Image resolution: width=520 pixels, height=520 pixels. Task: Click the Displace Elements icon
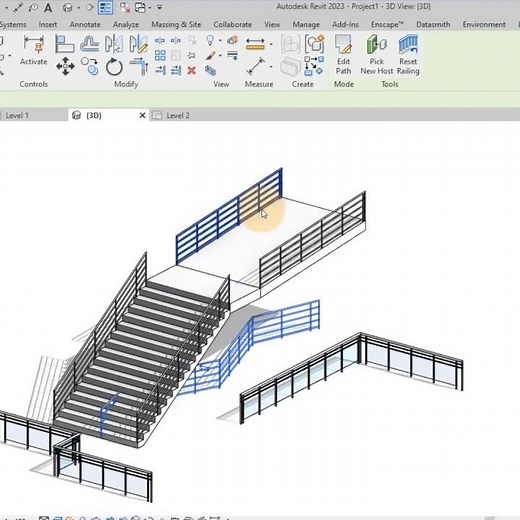pos(232,41)
